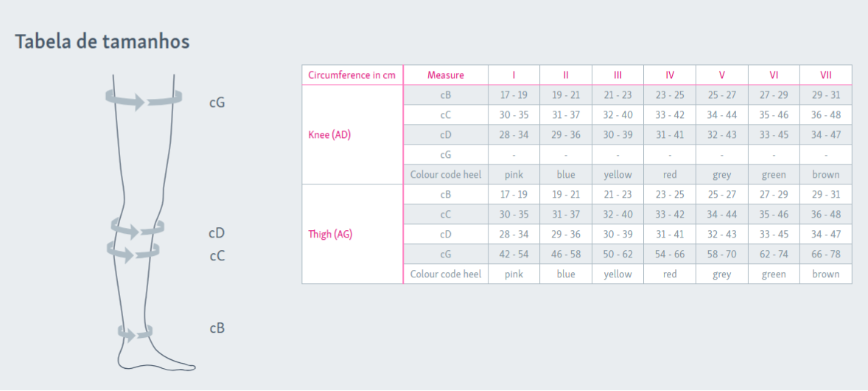
Task: Click the "Circumference in cm" header cell
Action: (352, 75)
